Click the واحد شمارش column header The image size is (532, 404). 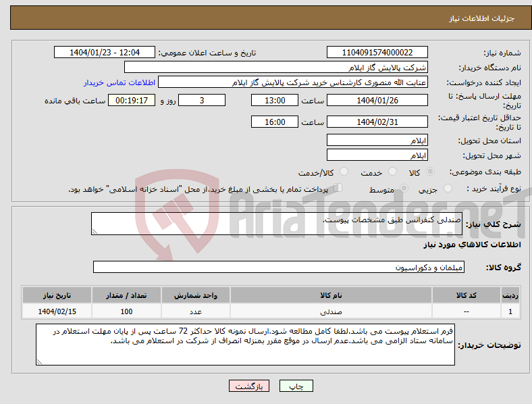tap(196, 295)
